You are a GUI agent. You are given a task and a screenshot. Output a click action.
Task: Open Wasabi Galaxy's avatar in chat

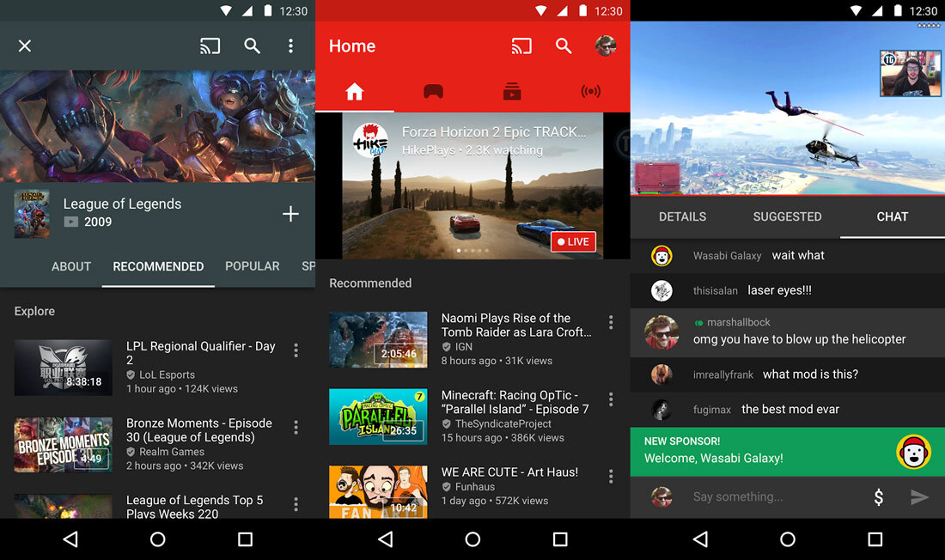tap(661, 256)
